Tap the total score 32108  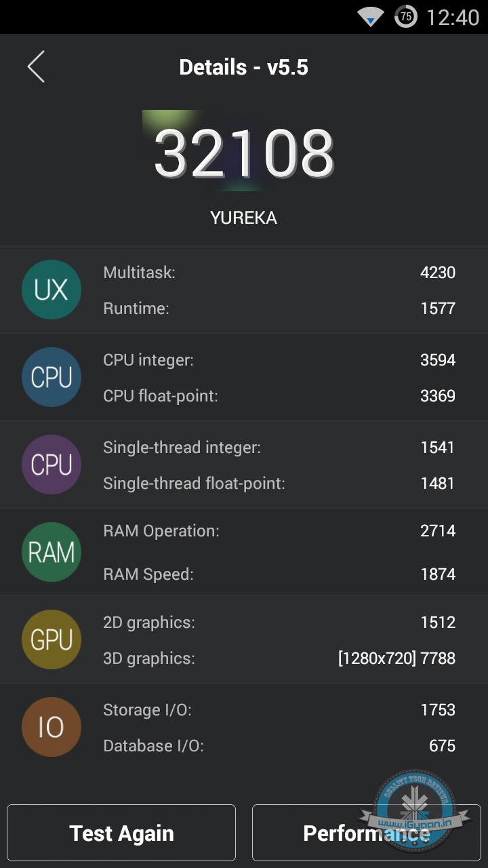[244, 153]
